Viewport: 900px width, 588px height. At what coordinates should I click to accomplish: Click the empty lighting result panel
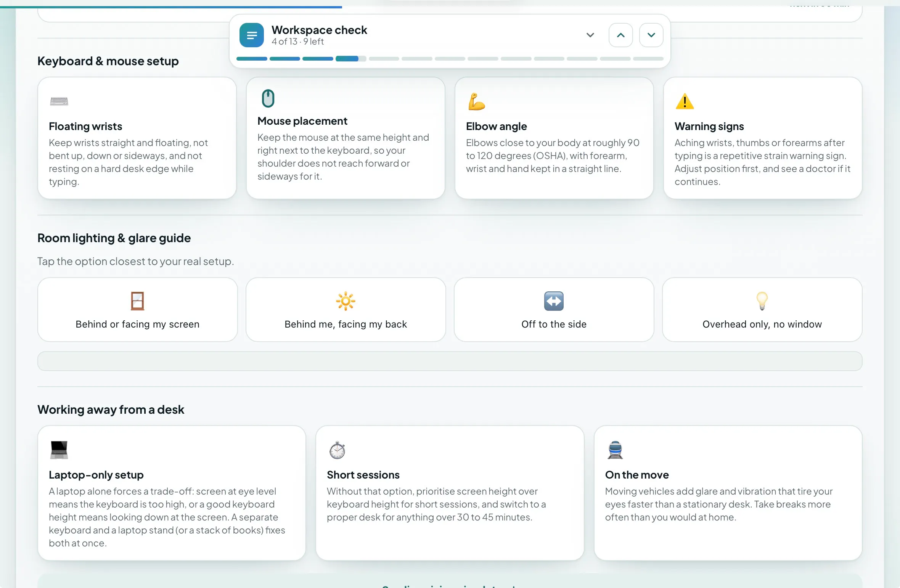click(x=450, y=361)
